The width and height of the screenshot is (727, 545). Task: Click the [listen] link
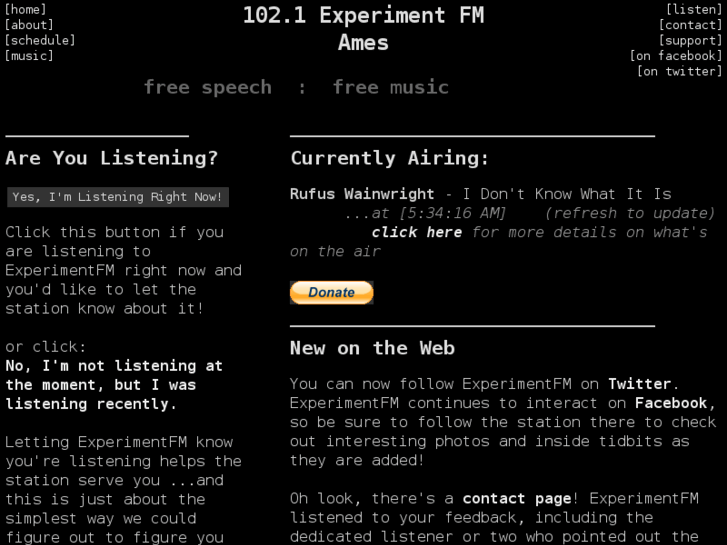click(694, 9)
